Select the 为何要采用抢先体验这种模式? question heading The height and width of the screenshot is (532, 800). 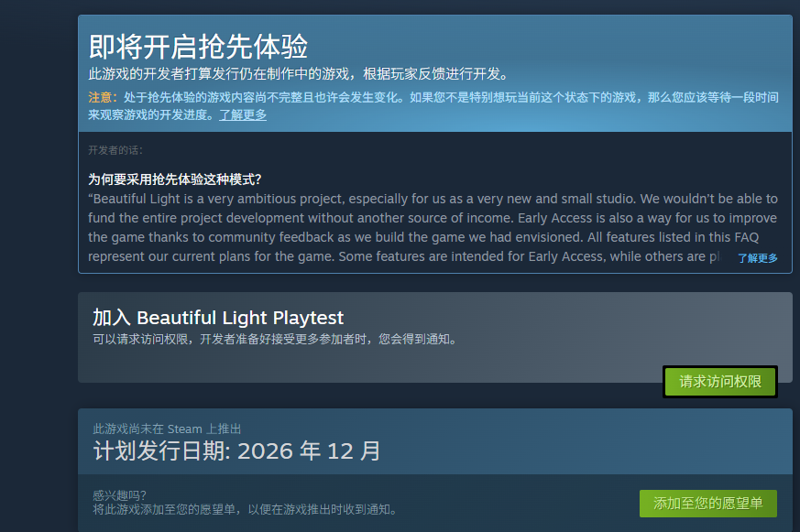[174, 179]
